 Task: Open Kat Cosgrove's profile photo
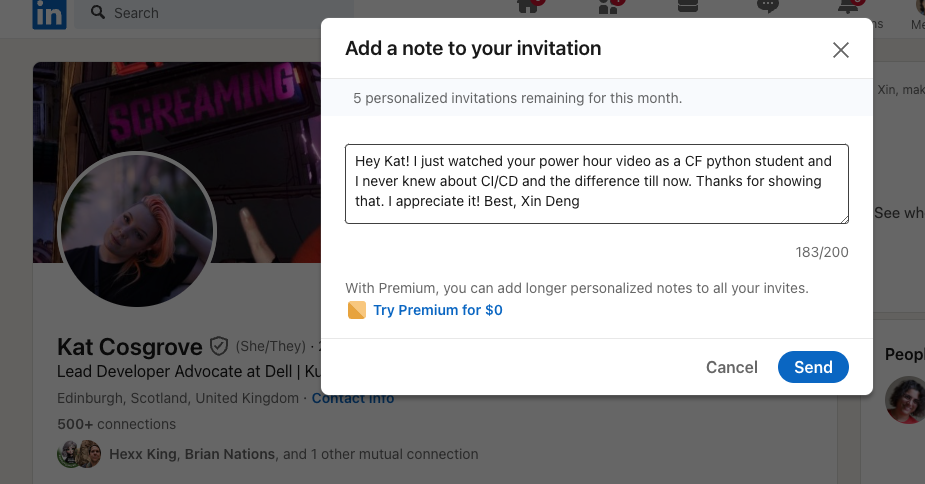click(137, 230)
